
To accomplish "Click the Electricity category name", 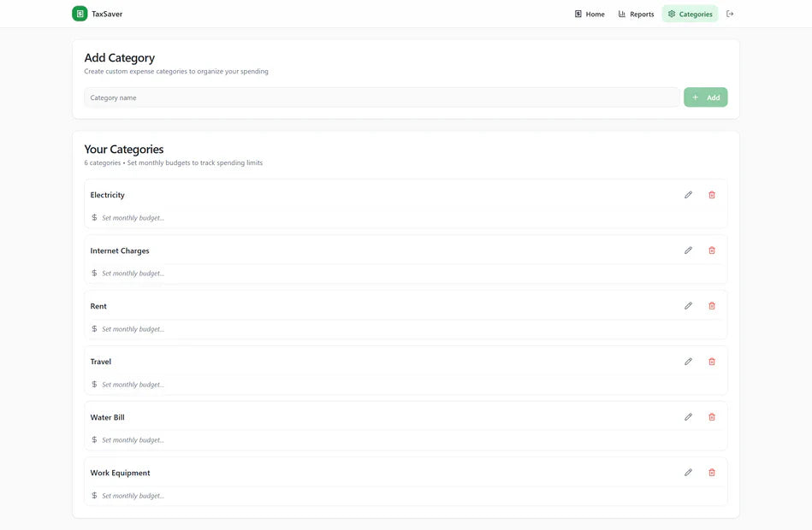I will coord(107,195).
